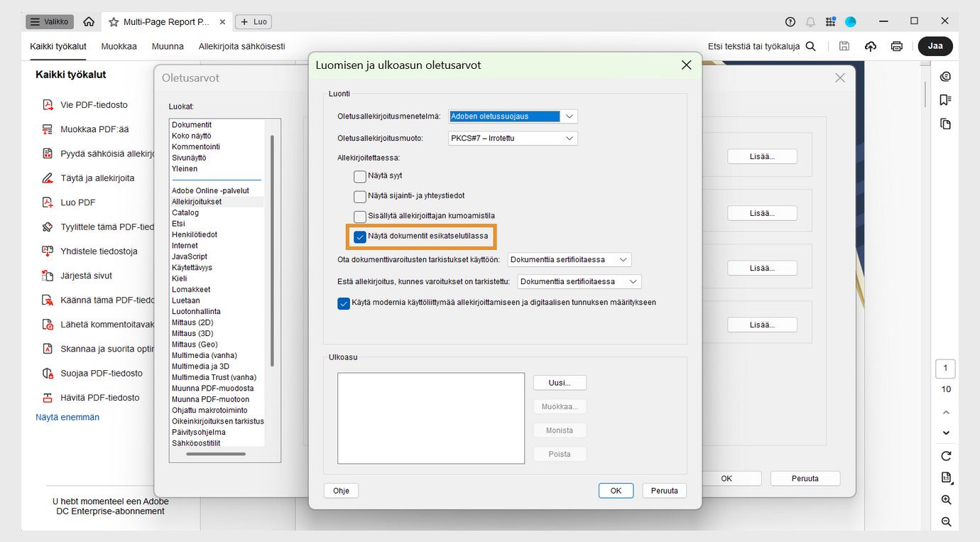The width and height of the screenshot is (980, 542).
Task: Open Järjestä sivut tool icon
Action: coord(48,276)
